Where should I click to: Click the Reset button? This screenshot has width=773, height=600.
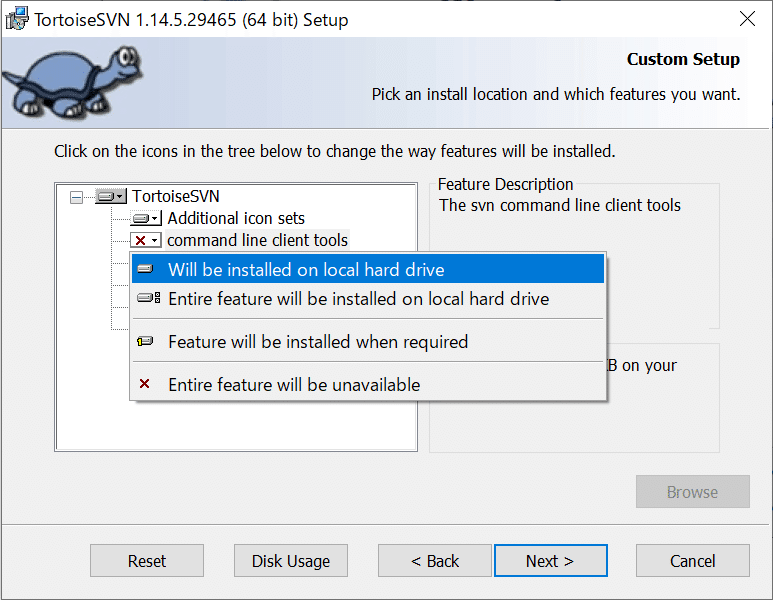click(x=147, y=561)
